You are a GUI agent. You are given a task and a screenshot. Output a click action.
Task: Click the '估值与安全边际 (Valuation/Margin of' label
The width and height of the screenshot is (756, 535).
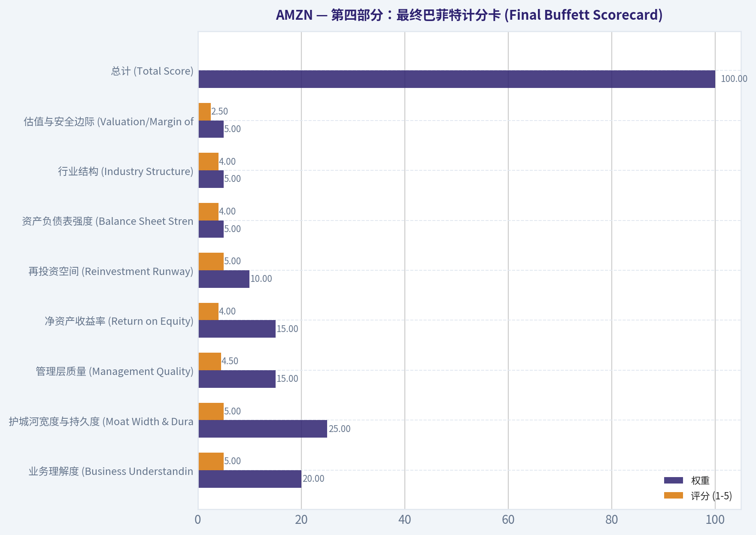pyautogui.click(x=109, y=122)
